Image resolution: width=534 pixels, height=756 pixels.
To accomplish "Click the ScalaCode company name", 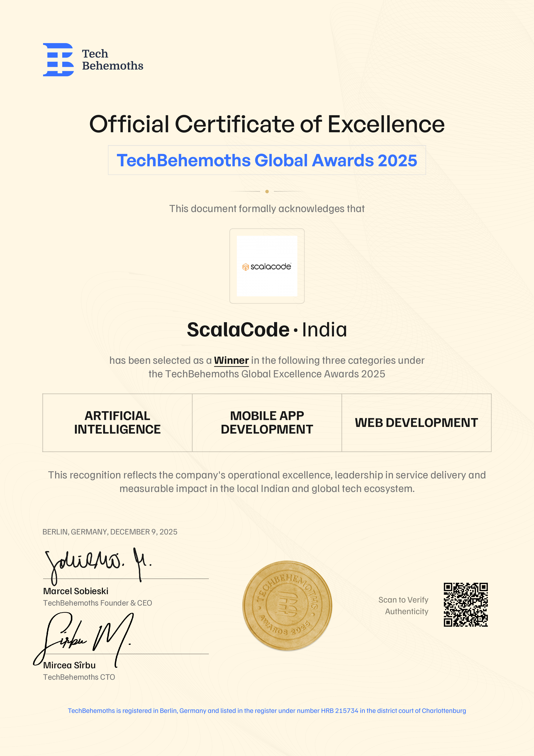I will pyautogui.click(x=238, y=330).
